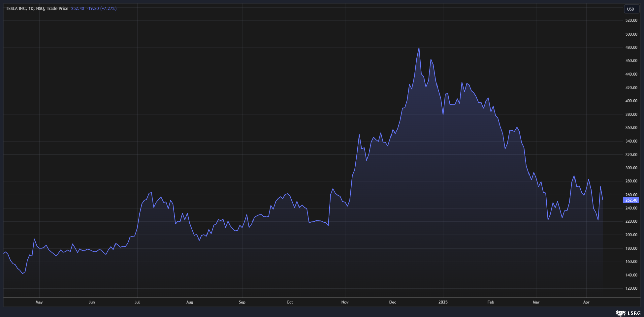The width and height of the screenshot is (644, 317).
Task: Click the 200.00 price axis label
Action: click(x=631, y=235)
